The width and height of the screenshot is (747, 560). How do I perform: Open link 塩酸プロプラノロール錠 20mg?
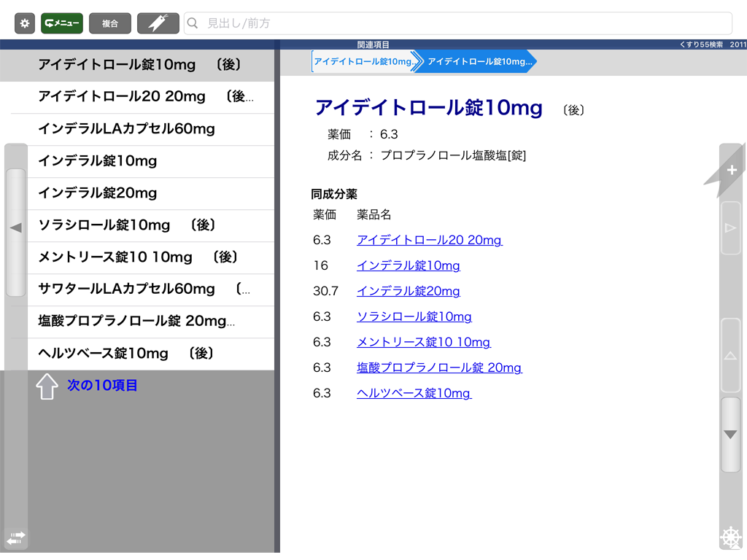pos(439,367)
